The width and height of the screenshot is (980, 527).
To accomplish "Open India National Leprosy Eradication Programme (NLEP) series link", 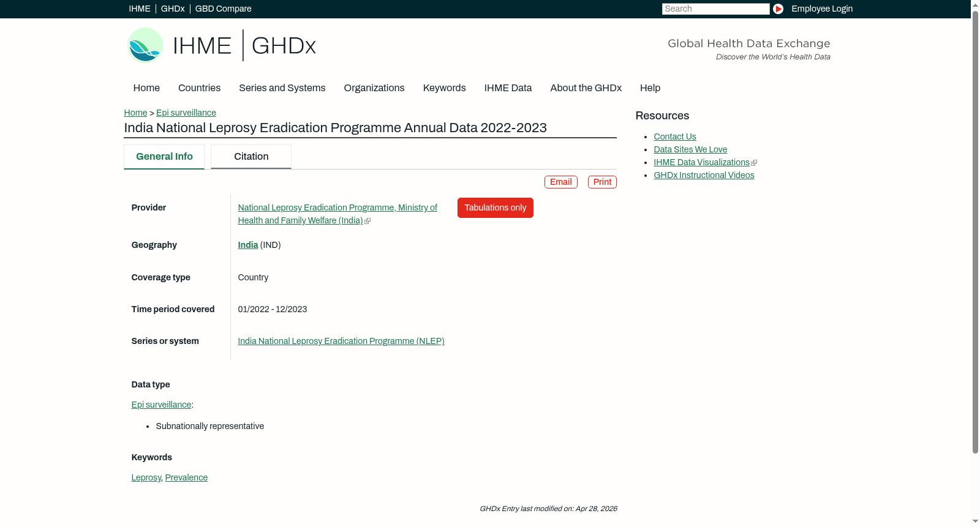I will (341, 341).
